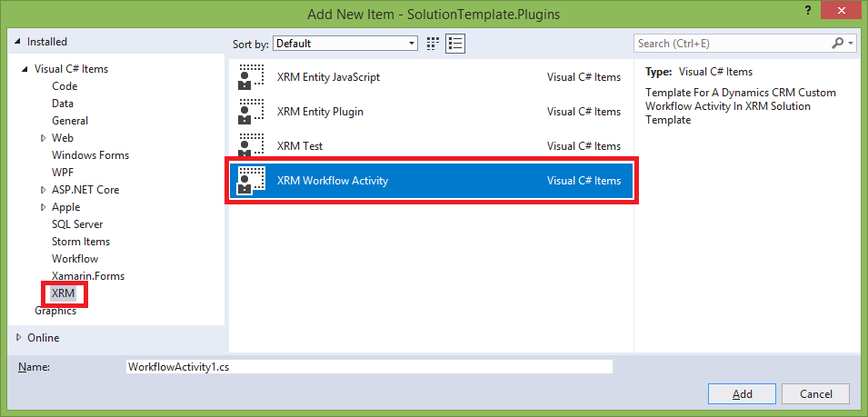Click the Name text field
Image resolution: width=868 pixels, height=417 pixels.
[x=369, y=366]
